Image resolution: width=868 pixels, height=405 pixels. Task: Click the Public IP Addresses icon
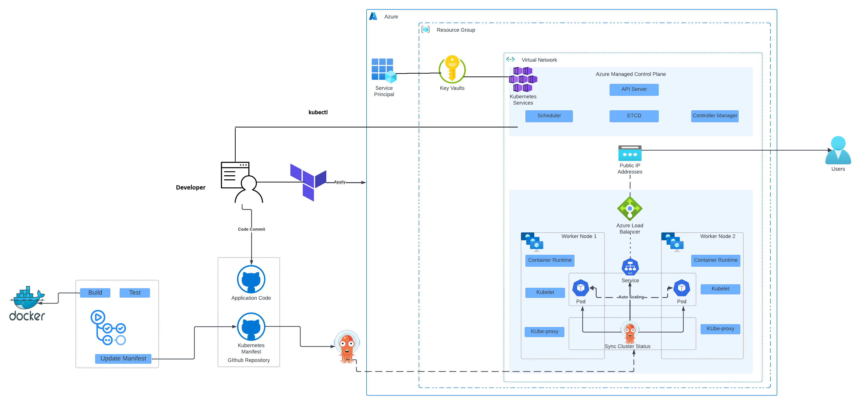pyautogui.click(x=630, y=153)
